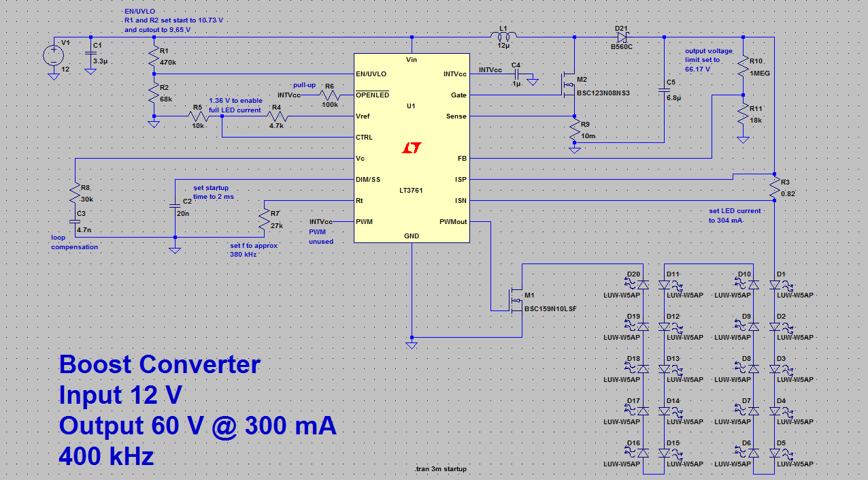Select LED D20 symbol
The image size is (868, 480).
click(x=643, y=284)
